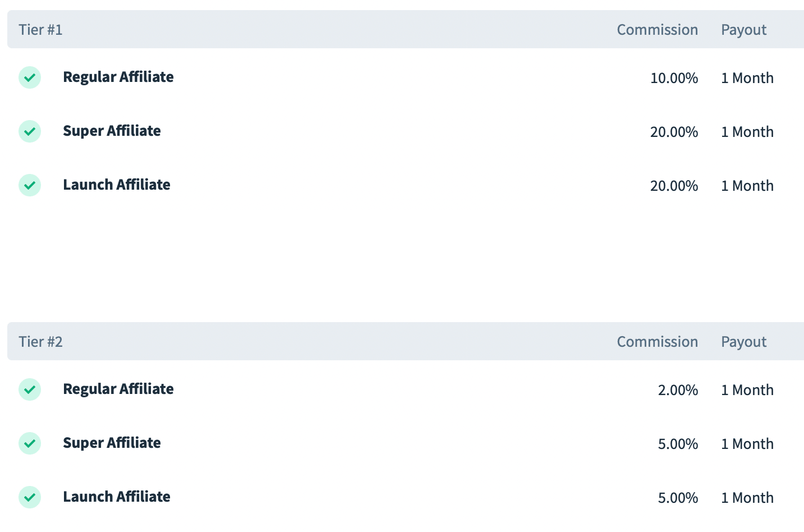This screenshot has height=532, width=804.
Task: Open Super Affiliate under Tier #2
Action: (112, 443)
